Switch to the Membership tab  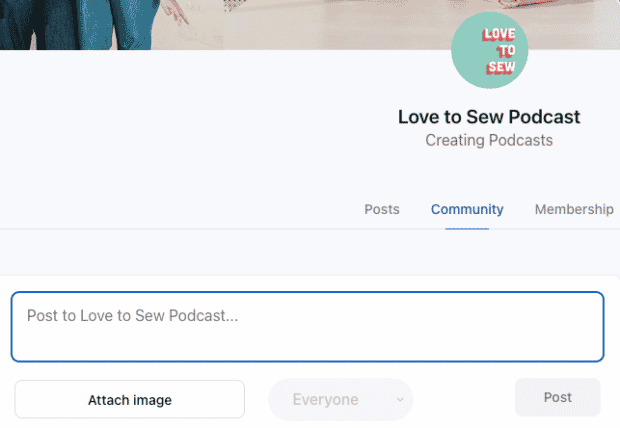coord(574,209)
